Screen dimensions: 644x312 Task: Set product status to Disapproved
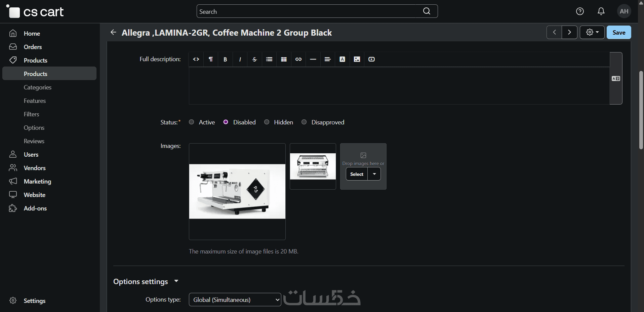(x=304, y=122)
